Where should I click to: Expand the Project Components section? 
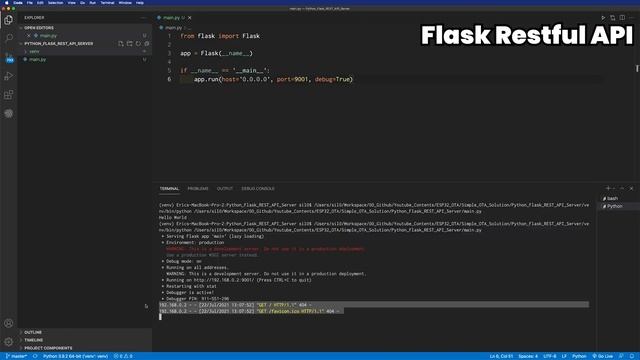[x=48, y=348]
